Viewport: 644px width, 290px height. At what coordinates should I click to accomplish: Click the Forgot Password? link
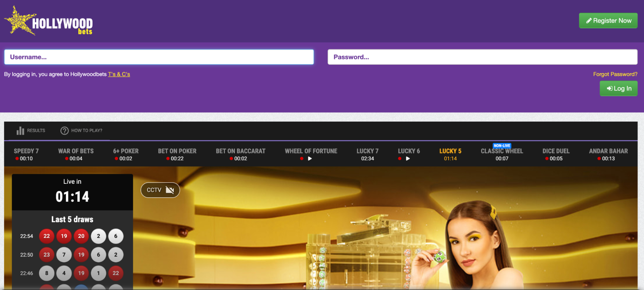pyautogui.click(x=615, y=74)
